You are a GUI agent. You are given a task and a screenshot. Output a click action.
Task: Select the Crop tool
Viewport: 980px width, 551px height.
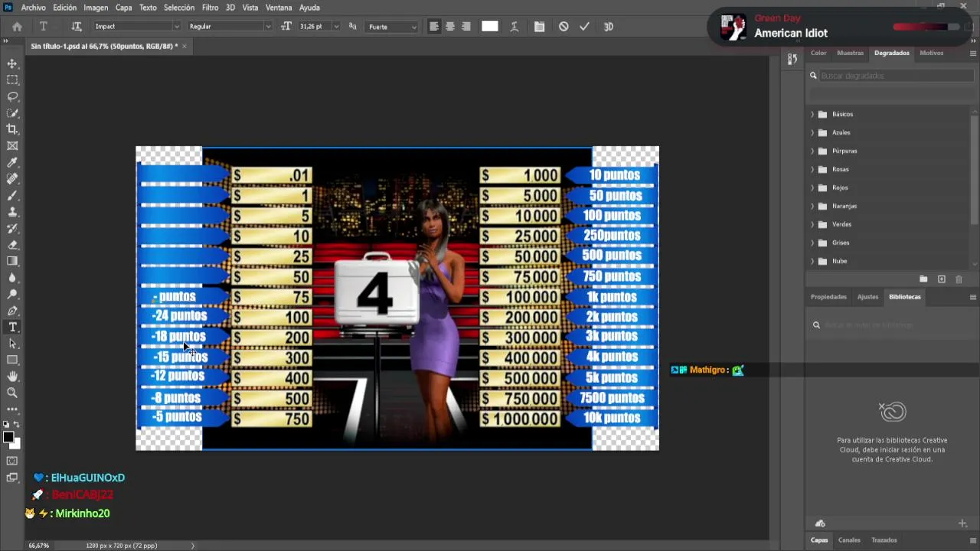point(12,129)
